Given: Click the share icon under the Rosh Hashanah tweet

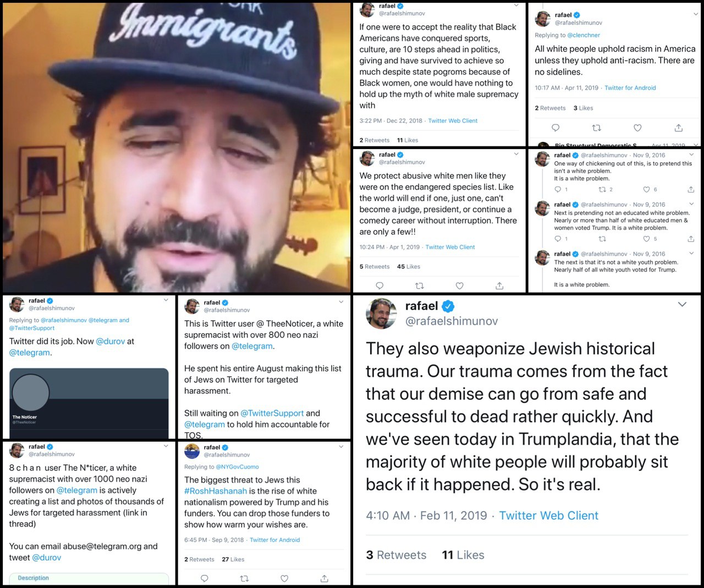Looking at the screenshot, I should click(324, 578).
